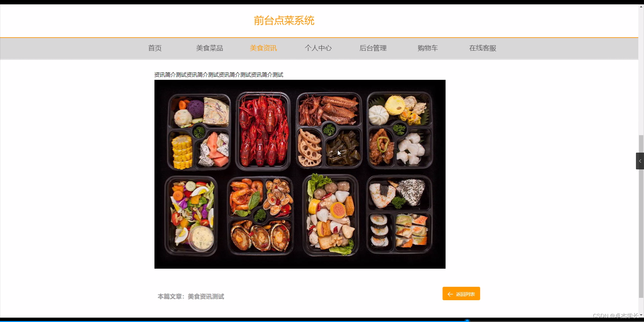
Task: Click the 前台点菜系统 site title
Action: (284, 20)
